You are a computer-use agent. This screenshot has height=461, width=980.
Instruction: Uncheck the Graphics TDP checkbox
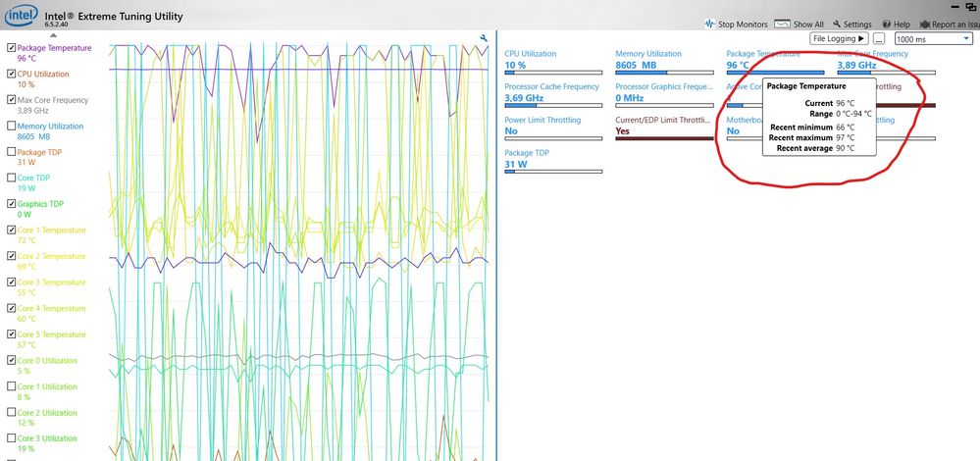[x=11, y=204]
